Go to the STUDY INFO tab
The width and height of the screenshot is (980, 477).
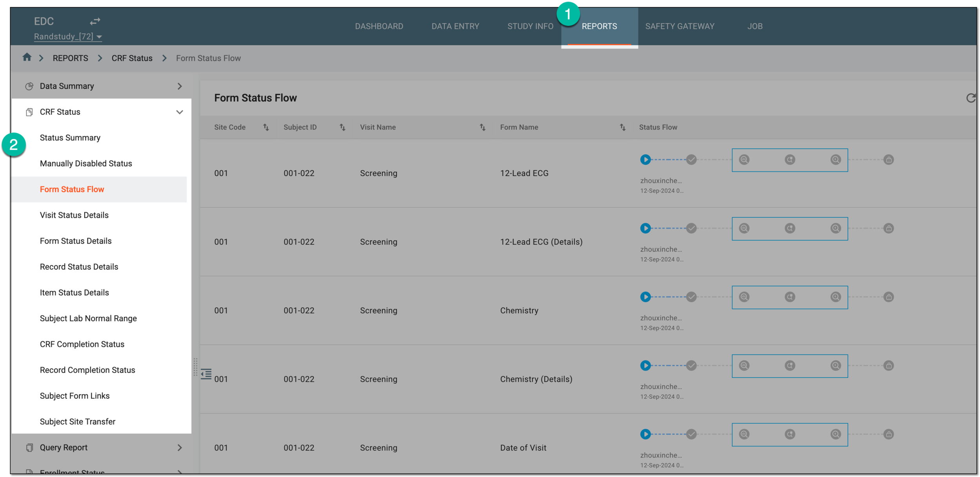(x=530, y=26)
